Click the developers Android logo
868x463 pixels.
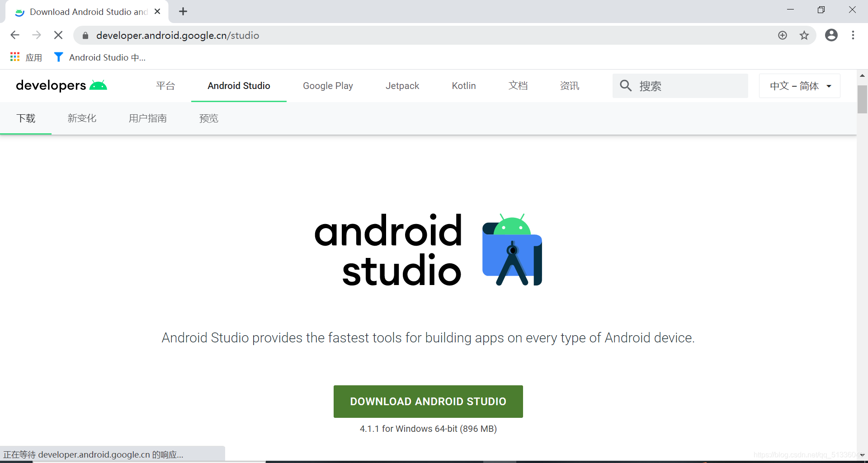[x=61, y=85]
